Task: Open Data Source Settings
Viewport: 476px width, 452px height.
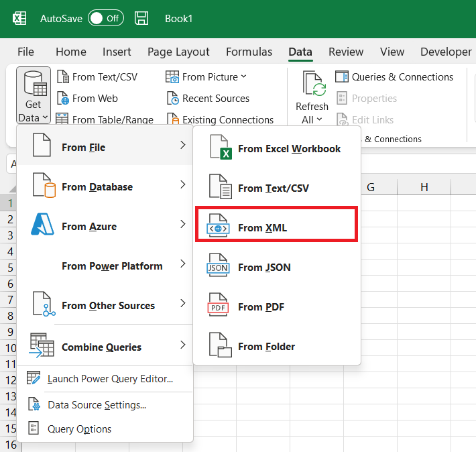Action: coord(105,405)
